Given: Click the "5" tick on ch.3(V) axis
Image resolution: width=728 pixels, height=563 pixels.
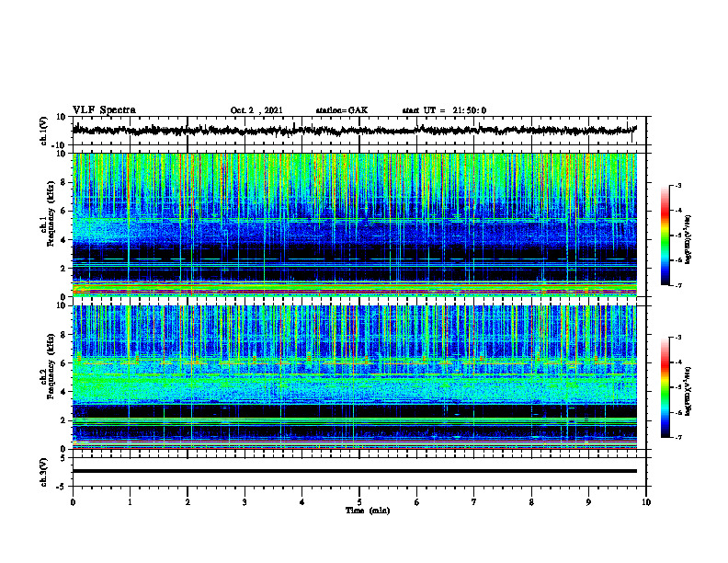Looking at the screenshot, I should coord(63,458).
